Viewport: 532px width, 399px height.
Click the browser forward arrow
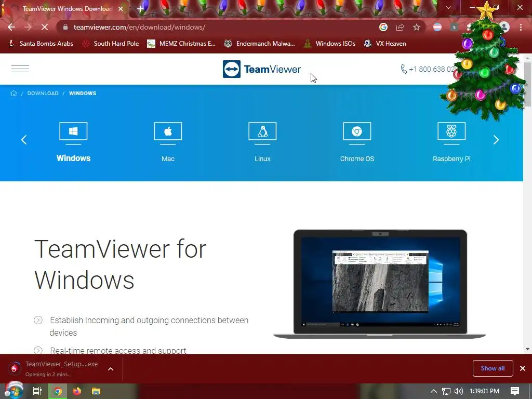pos(28,27)
